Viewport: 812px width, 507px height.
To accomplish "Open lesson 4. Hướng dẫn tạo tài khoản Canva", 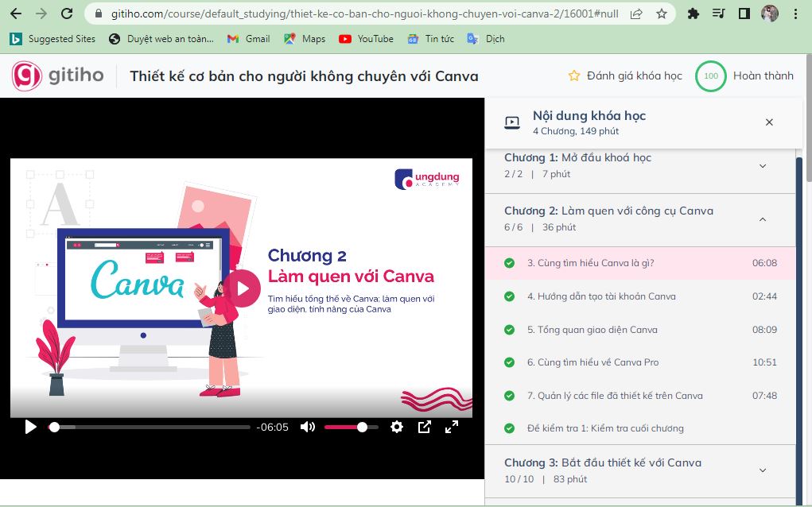I will (x=640, y=296).
